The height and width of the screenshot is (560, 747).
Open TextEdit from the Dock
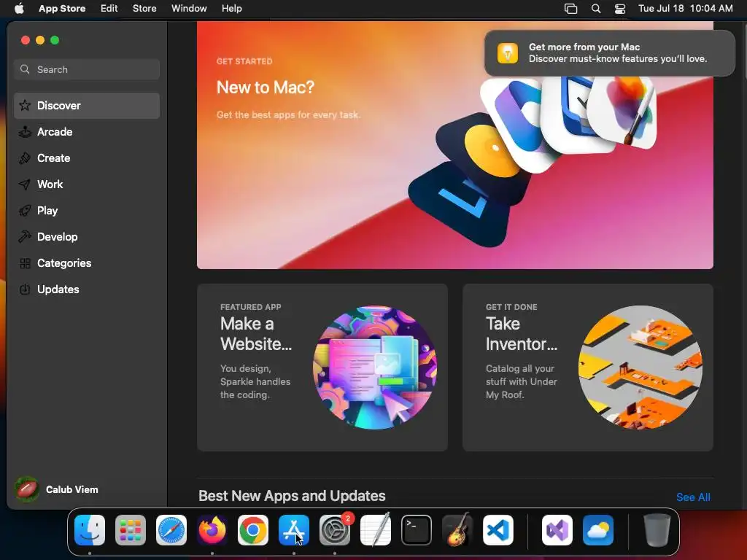[376, 530]
